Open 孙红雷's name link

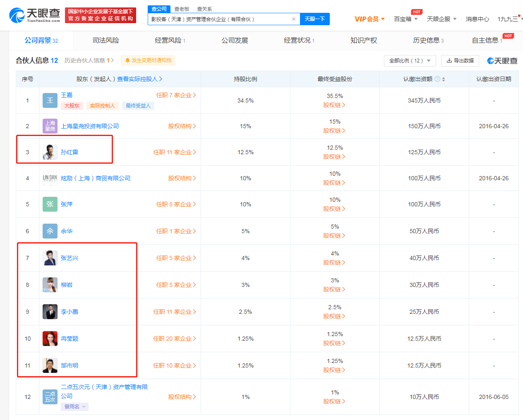pos(70,152)
